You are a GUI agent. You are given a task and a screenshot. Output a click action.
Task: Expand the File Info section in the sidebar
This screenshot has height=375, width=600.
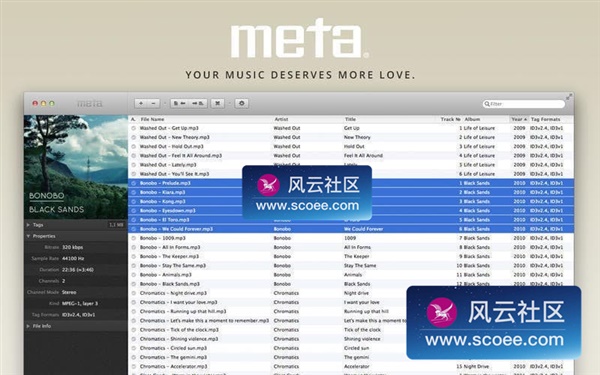click(x=28, y=326)
